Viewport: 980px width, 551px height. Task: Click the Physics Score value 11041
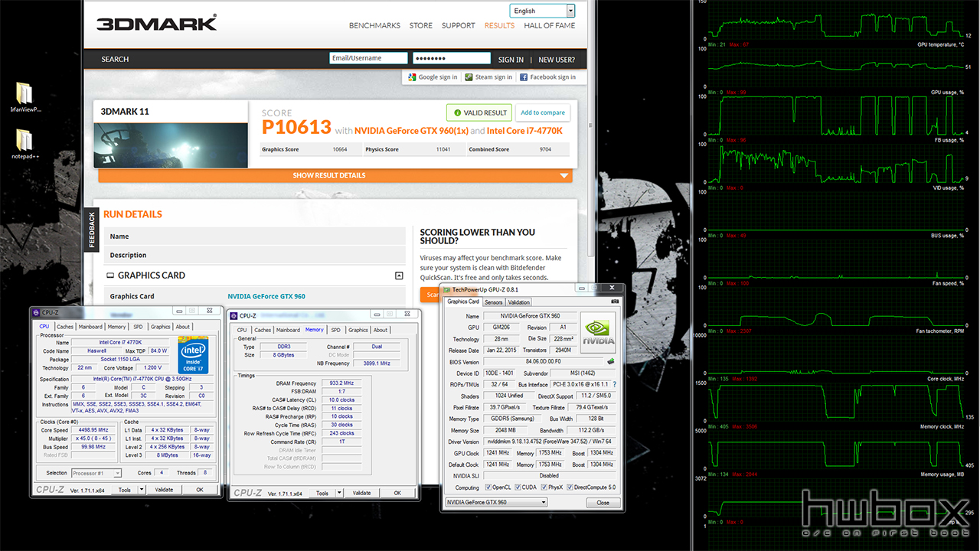click(x=443, y=149)
